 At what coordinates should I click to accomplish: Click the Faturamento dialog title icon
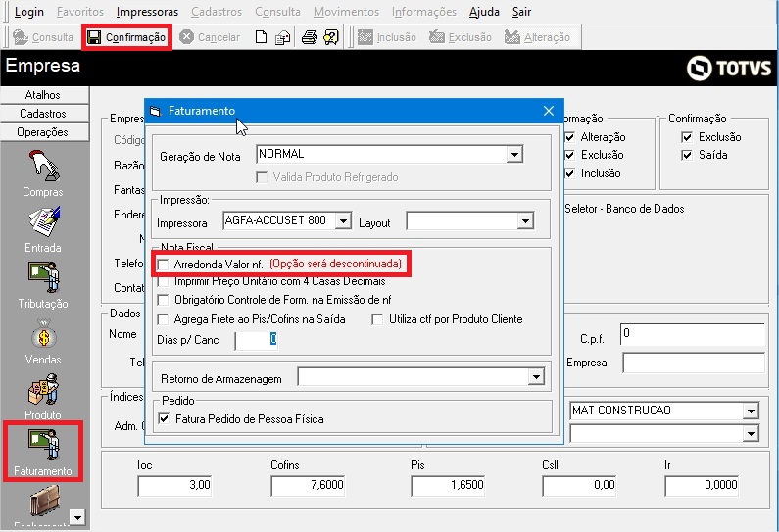pos(156,111)
